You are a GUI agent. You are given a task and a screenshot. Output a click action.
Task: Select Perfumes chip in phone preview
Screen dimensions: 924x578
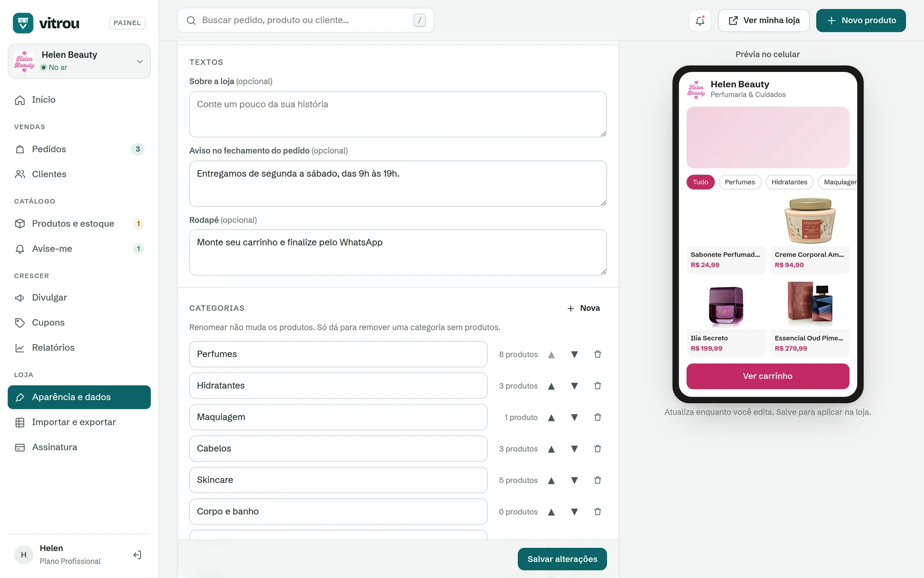click(740, 182)
